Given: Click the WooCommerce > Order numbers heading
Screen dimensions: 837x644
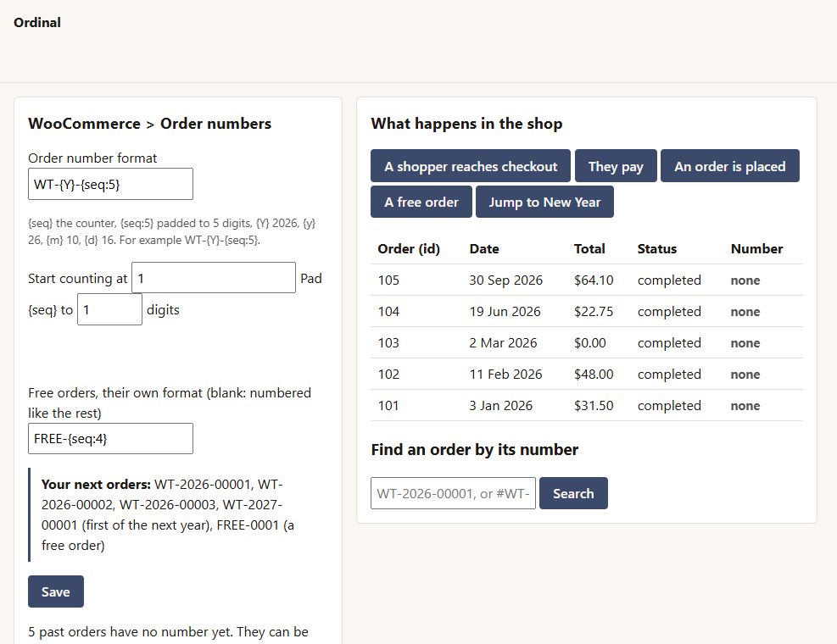Looking at the screenshot, I should [150, 124].
